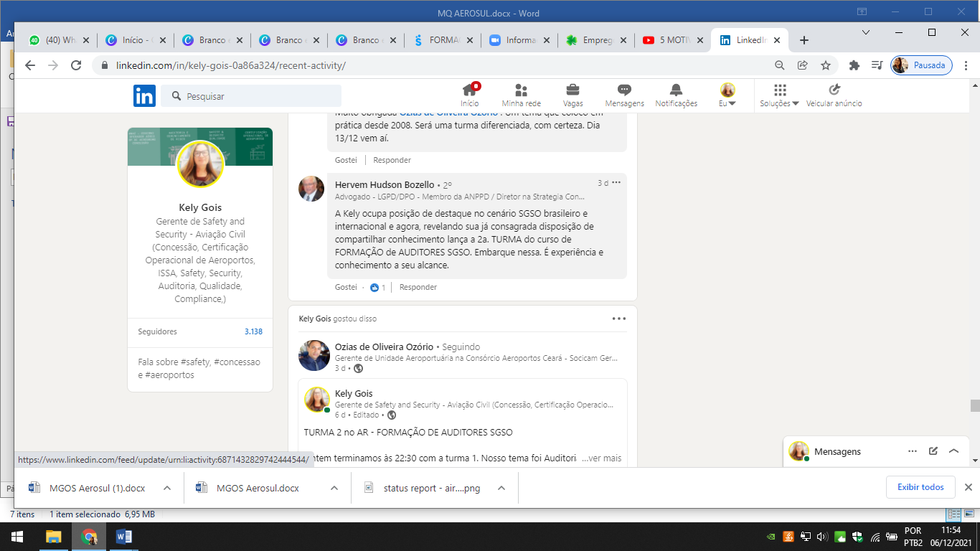980x551 pixels.
Task: Open Hervem Hudson Bozello profile name
Action: point(385,184)
